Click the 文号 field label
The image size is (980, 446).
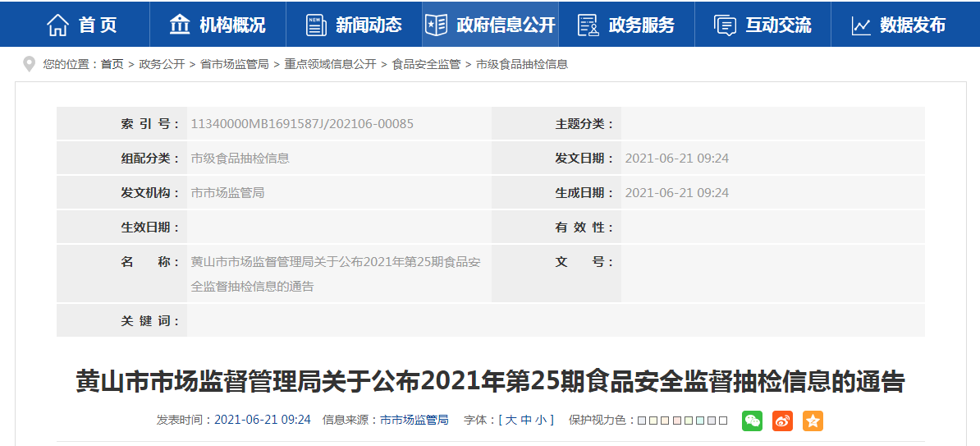pos(584,261)
